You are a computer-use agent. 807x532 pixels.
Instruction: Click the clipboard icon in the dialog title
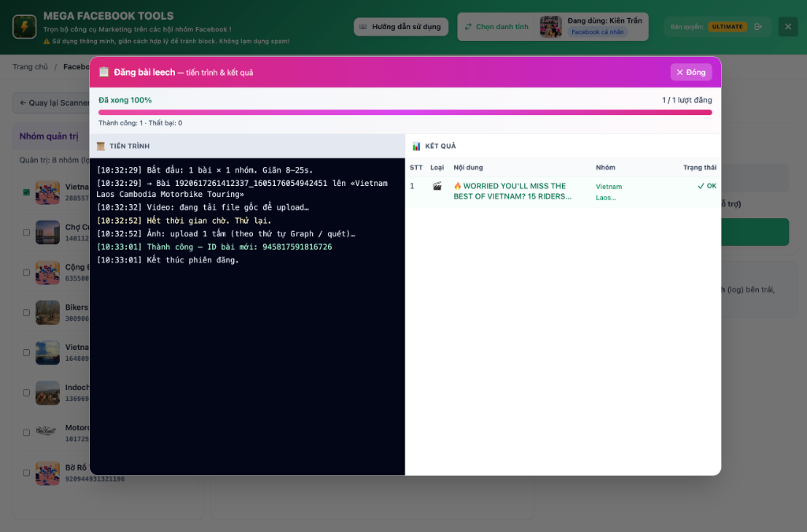pos(104,72)
